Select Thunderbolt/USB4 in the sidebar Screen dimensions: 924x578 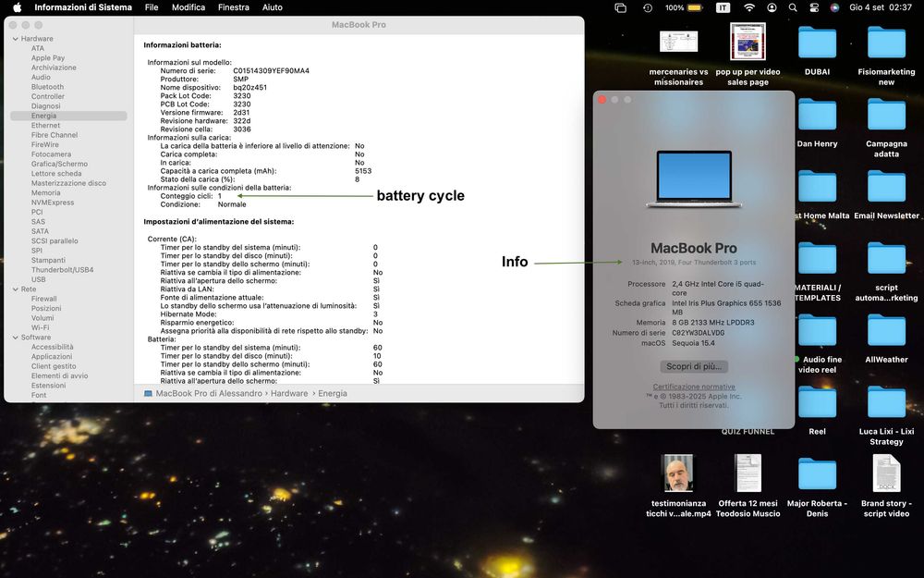pyautogui.click(x=63, y=270)
